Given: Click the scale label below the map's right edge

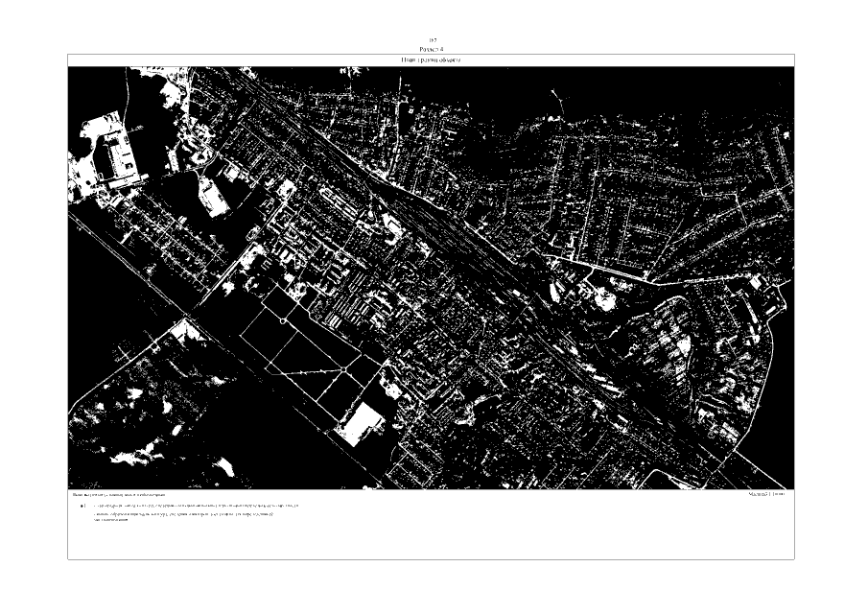Looking at the screenshot, I should pyautogui.click(x=767, y=495).
